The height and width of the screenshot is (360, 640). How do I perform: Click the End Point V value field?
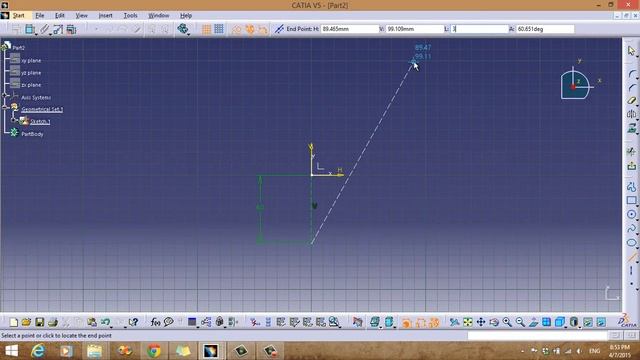[414, 29]
